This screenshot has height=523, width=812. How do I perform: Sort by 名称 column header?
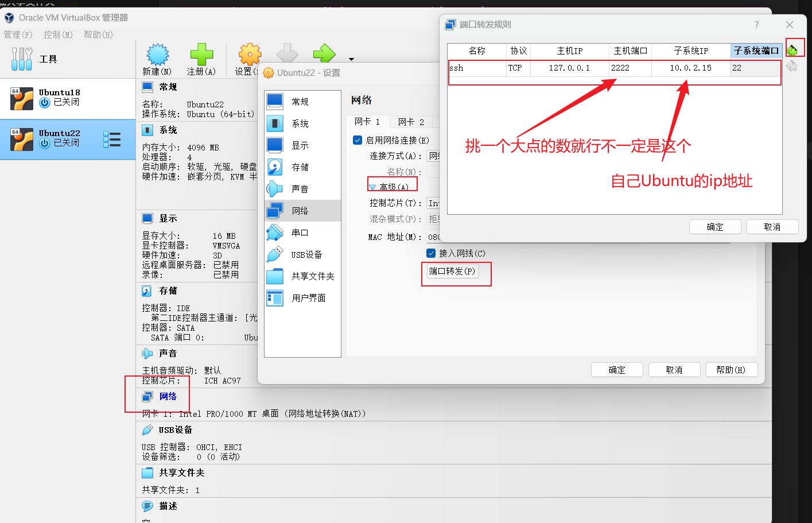click(x=477, y=51)
